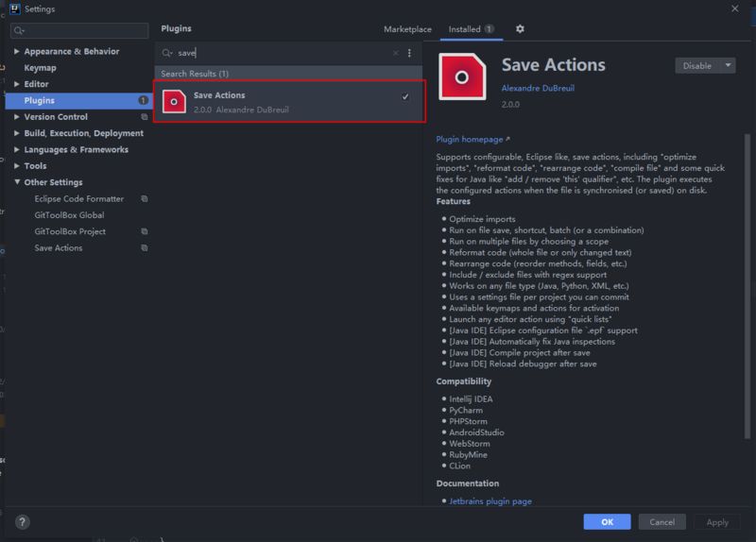Click the CLion compatibility entry
Image resolution: width=756 pixels, height=542 pixels.
click(x=459, y=466)
